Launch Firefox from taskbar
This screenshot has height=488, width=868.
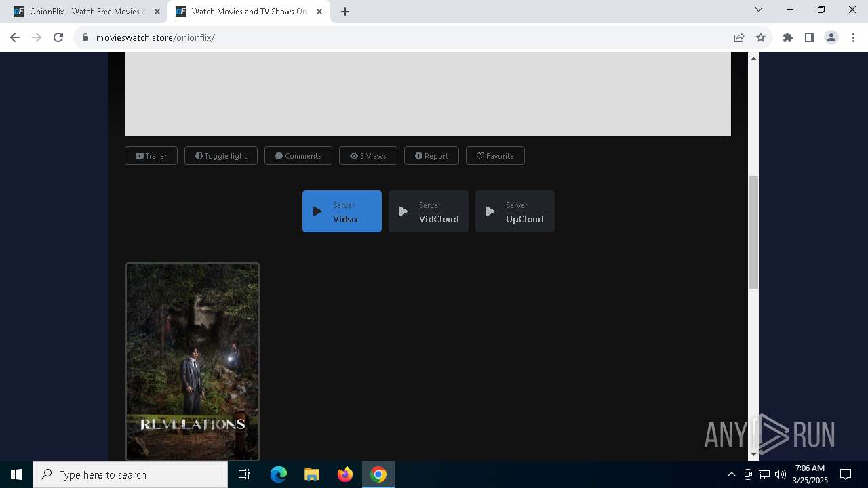[x=345, y=474]
